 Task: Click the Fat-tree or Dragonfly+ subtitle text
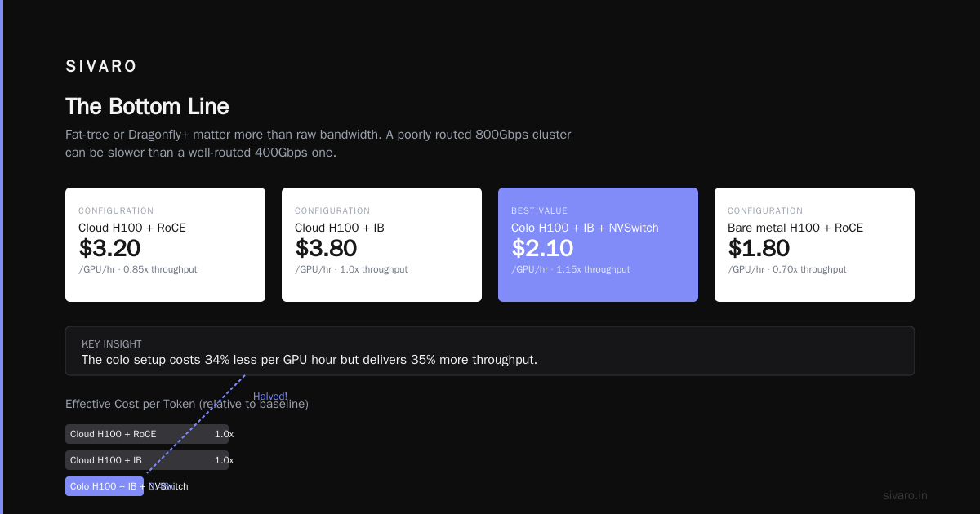(x=318, y=143)
